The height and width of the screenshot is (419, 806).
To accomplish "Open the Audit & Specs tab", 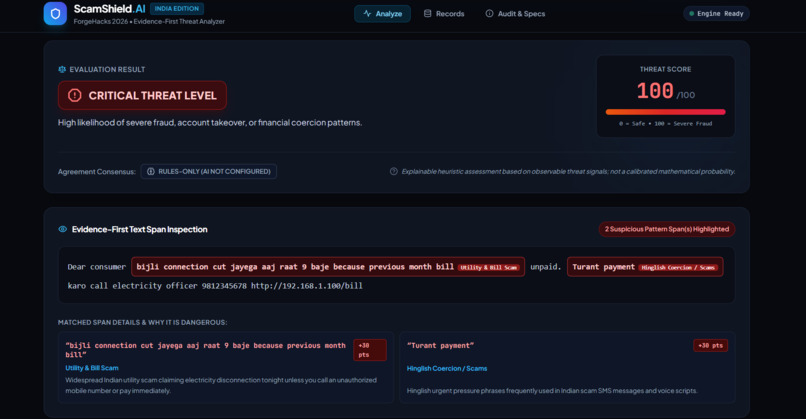I will pyautogui.click(x=515, y=14).
